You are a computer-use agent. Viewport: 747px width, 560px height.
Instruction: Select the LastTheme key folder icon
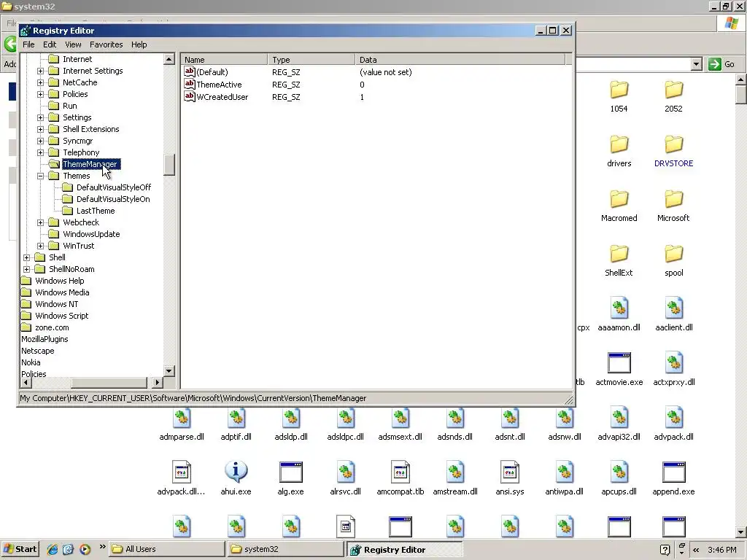pos(68,211)
